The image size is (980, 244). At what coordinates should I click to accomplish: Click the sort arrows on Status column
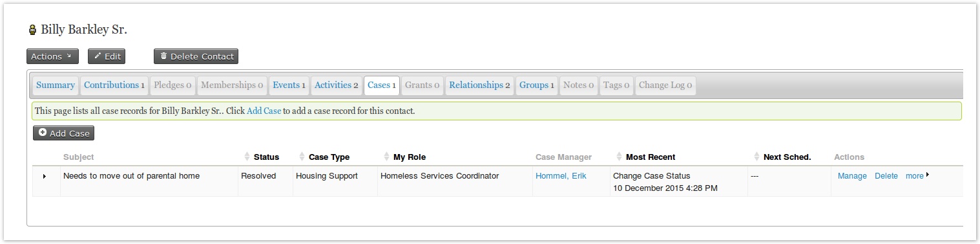click(247, 157)
